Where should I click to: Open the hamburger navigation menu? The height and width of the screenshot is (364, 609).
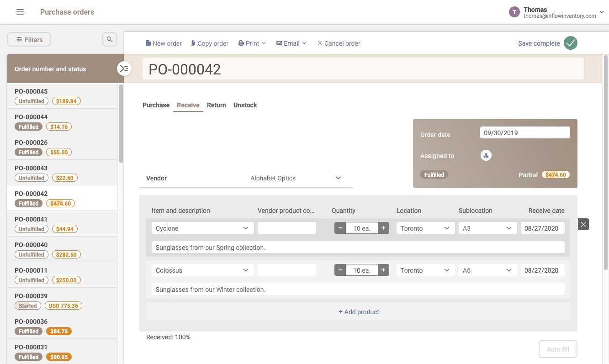[20, 12]
